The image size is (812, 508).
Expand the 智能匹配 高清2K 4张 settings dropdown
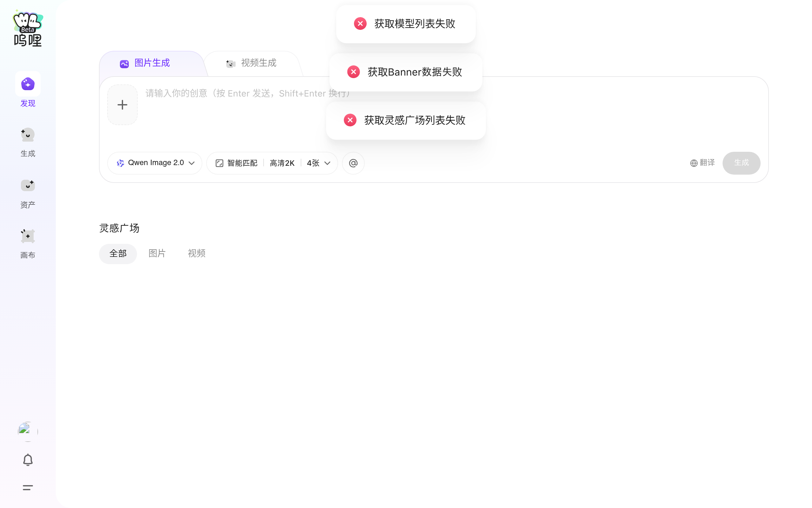[272, 163]
